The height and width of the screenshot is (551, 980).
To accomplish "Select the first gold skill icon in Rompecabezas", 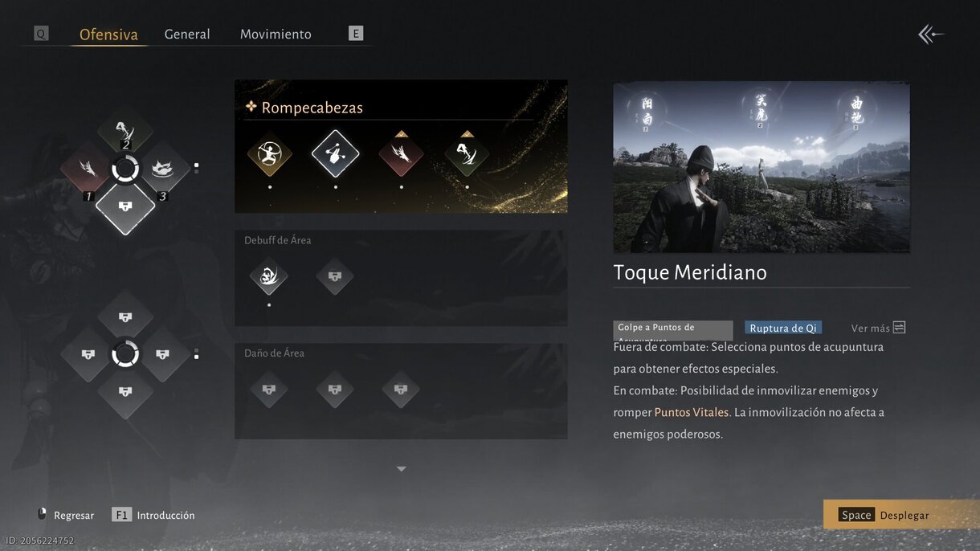I will click(x=269, y=153).
